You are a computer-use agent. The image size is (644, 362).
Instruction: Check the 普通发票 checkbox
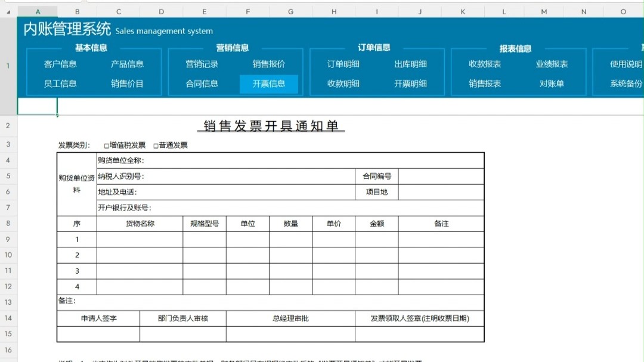point(156,145)
